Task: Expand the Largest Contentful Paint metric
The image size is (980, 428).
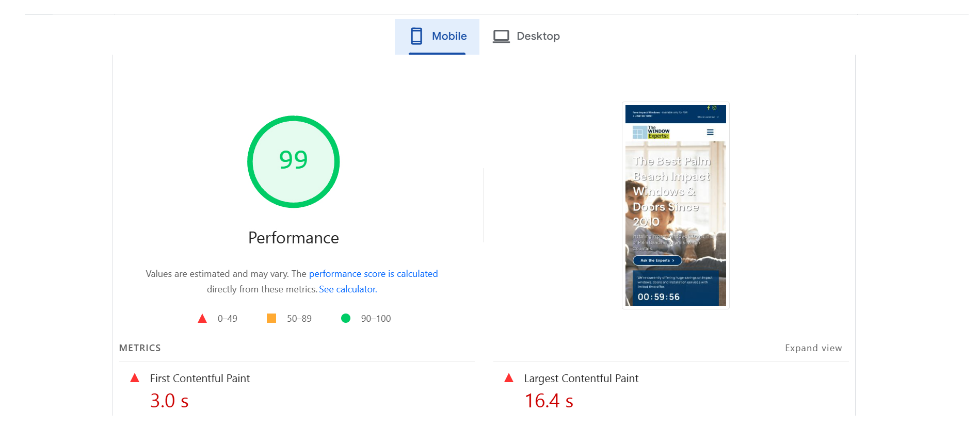Action: tap(581, 378)
